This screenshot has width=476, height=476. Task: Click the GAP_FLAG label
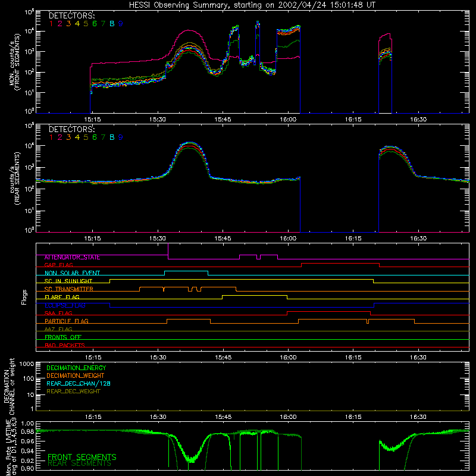(x=58, y=265)
